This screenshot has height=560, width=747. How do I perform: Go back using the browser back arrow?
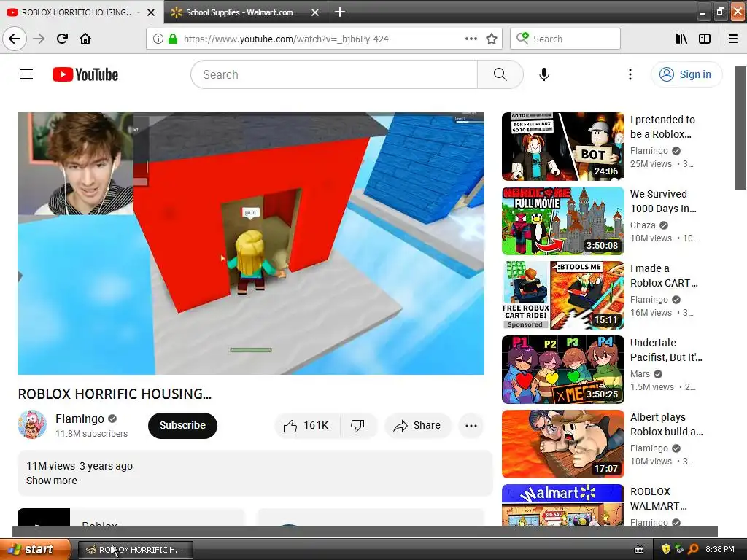click(x=15, y=39)
